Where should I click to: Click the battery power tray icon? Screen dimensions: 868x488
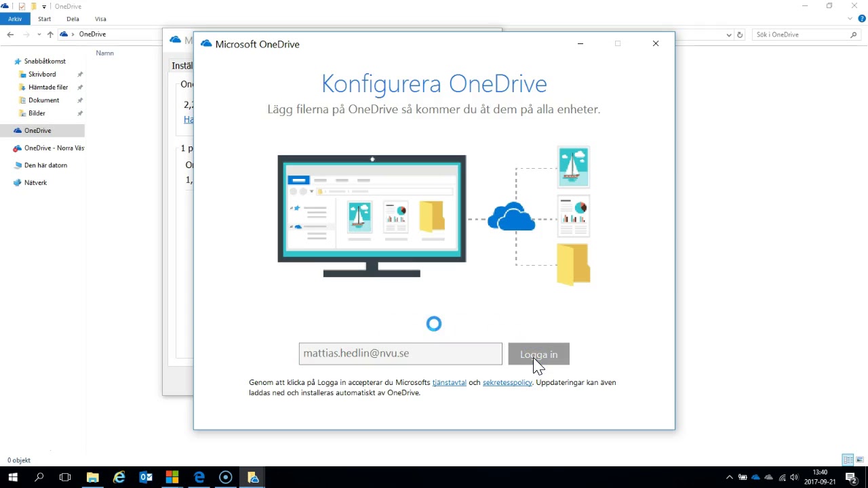[x=743, y=477]
